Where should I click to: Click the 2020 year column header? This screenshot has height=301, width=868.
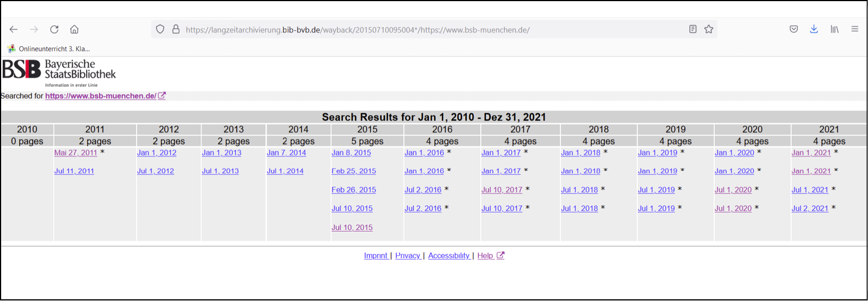(x=752, y=129)
